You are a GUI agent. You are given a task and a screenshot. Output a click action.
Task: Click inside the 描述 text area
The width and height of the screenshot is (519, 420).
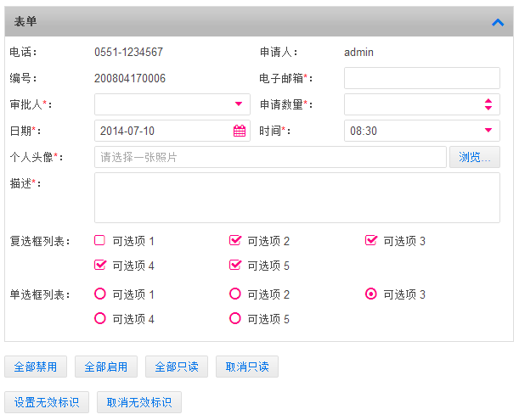point(297,198)
